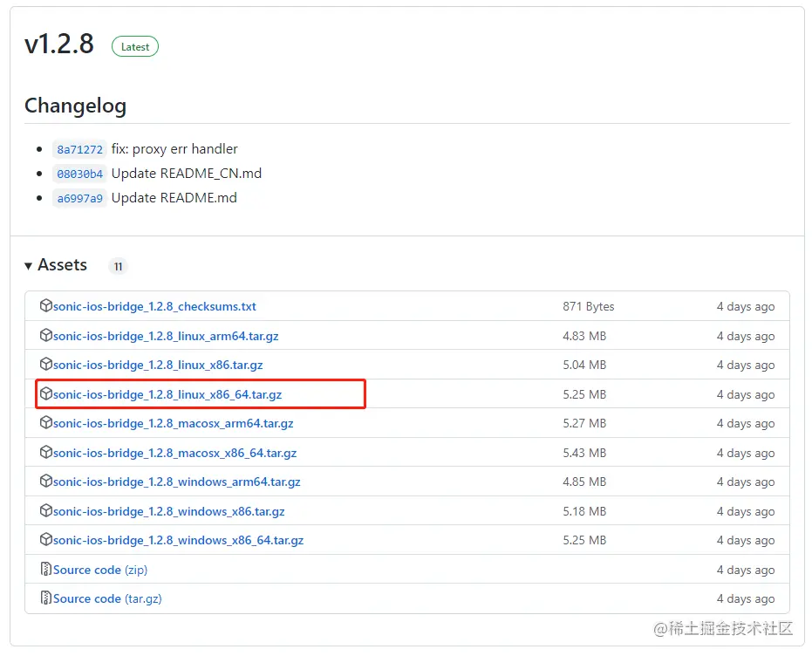Screen dimensions: 812x656
Task: Click the Assets count badge 11
Action: [118, 267]
